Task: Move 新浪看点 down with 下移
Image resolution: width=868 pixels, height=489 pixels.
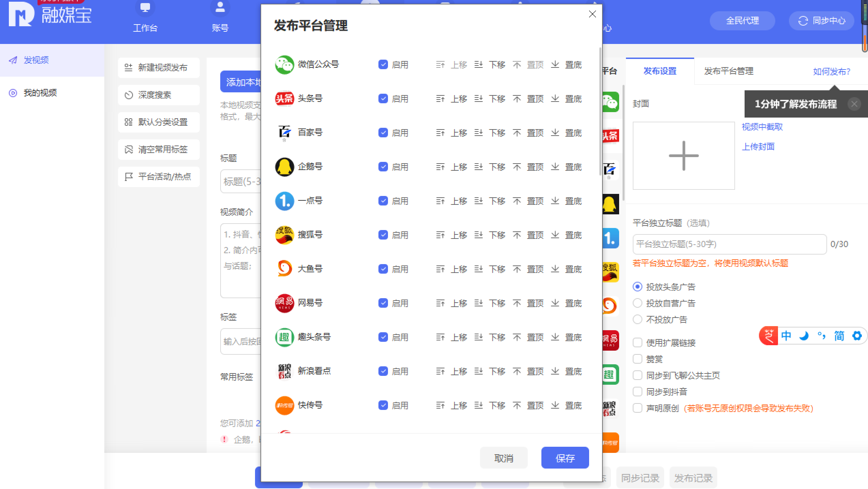Action: (x=490, y=371)
